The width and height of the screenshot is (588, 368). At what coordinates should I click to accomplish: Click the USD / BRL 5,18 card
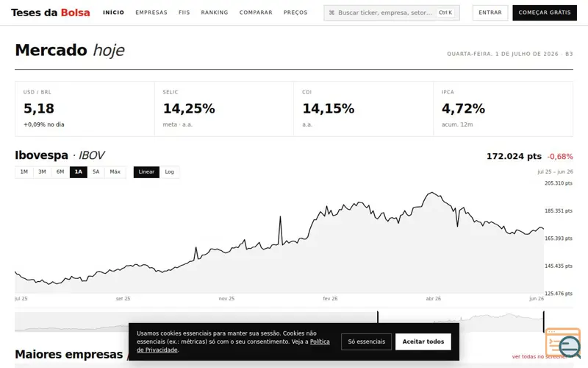click(85, 109)
